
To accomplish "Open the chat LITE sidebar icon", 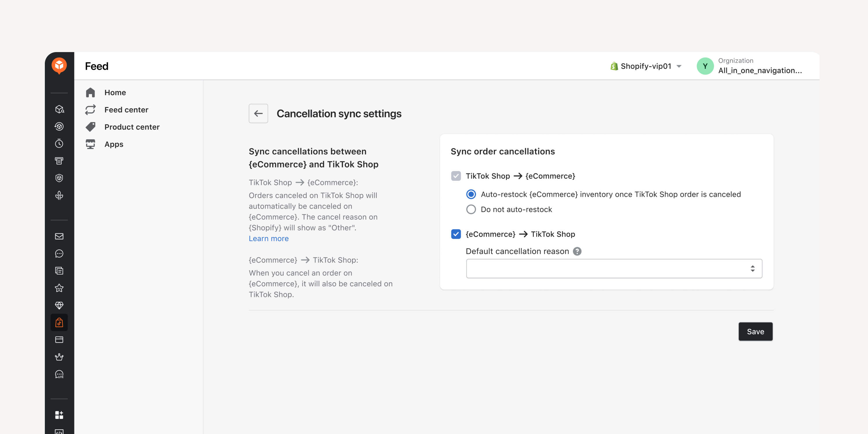I will click(x=59, y=374).
